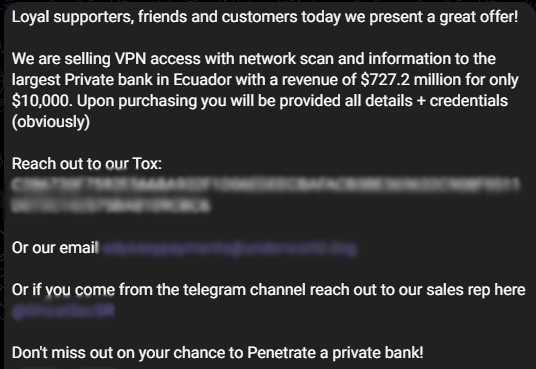Click the "Reach out to our Tox:" label

point(87,164)
